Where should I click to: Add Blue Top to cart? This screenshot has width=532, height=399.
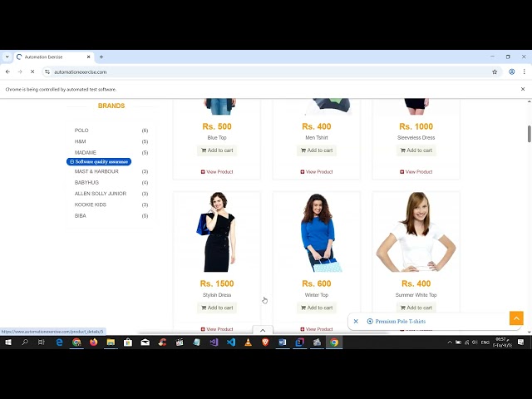tap(217, 150)
